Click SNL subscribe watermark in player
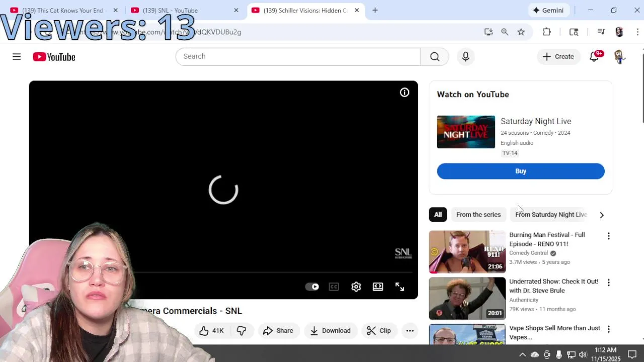 (403, 253)
